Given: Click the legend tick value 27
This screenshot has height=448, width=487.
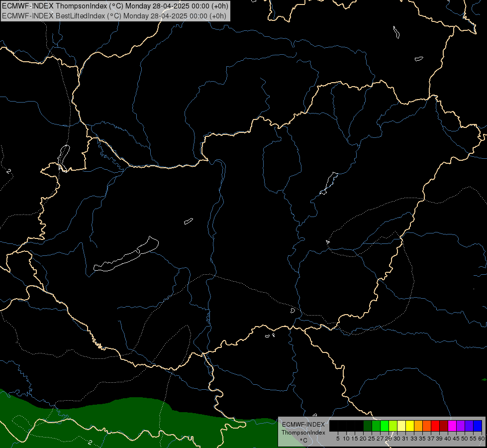Looking at the screenshot, I should pyautogui.click(x=380, y=439).
